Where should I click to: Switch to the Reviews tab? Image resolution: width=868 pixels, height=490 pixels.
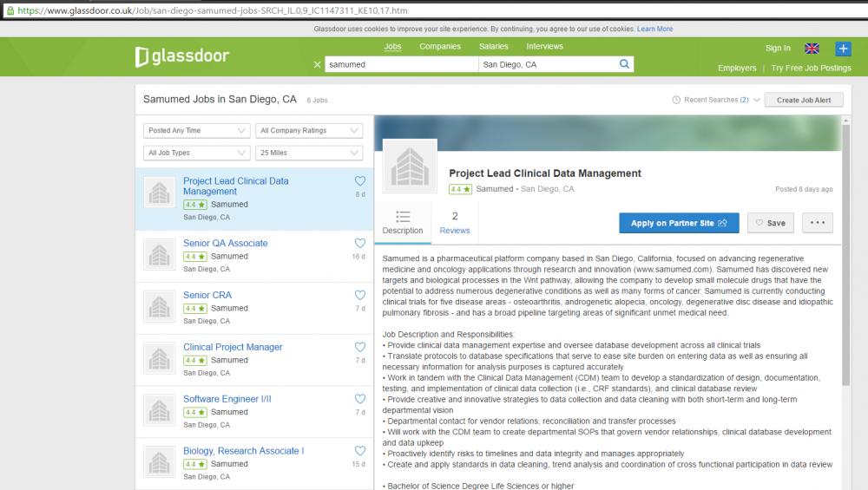455,223
